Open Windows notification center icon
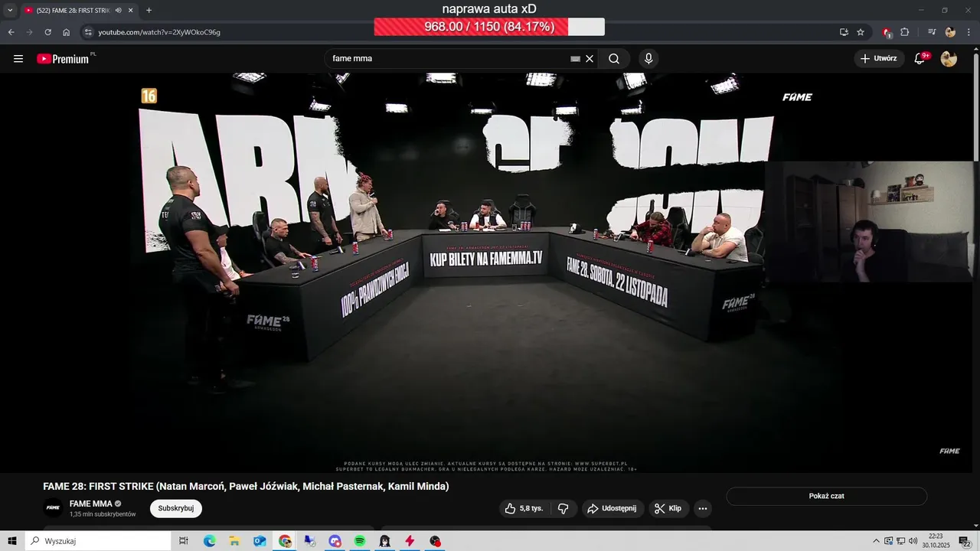 click(965, 541)
